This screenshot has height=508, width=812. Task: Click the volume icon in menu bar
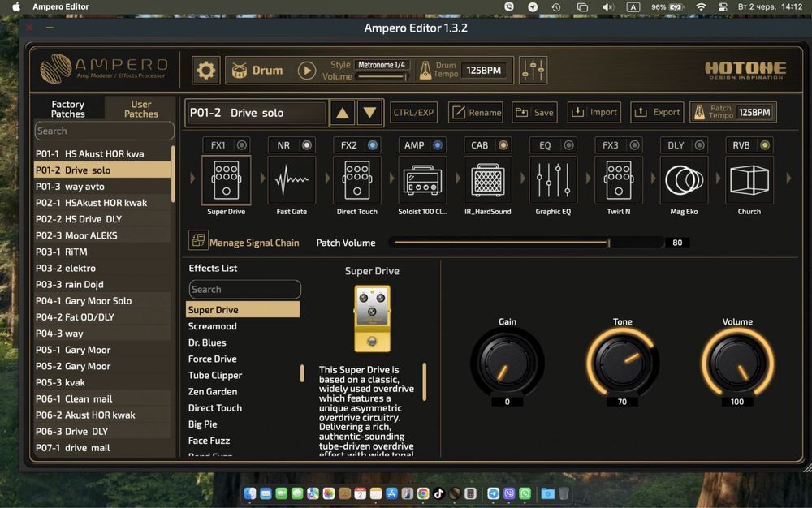pos(608,6)
